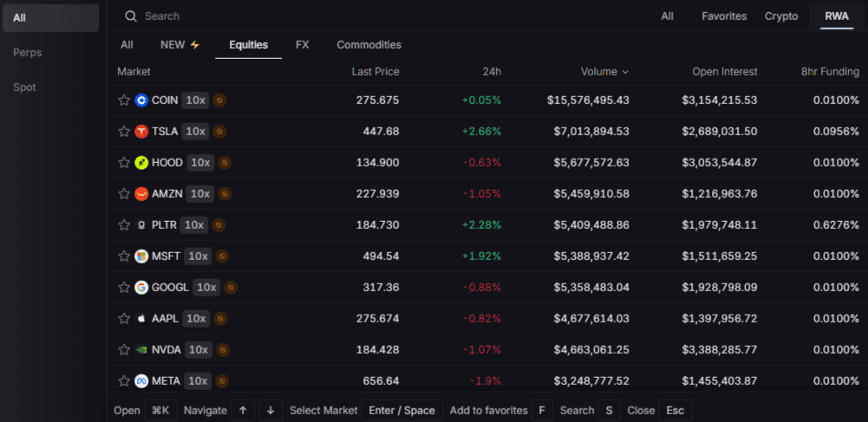Click the Google GOOGL logo icon
Screen dimensions: 868x422
[141, 288]
